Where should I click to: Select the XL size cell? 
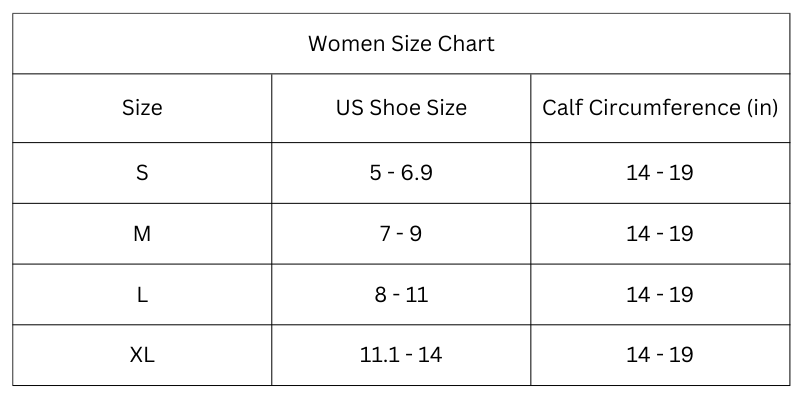142,355
